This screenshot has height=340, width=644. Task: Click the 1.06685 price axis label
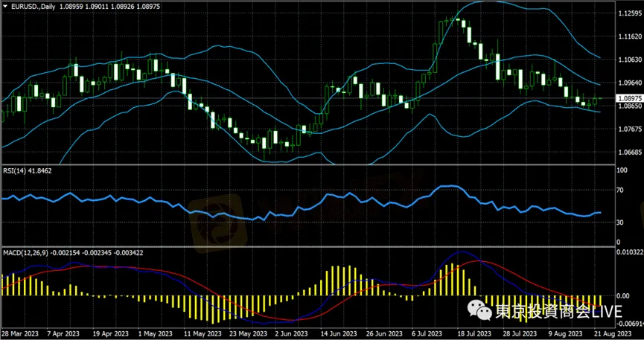(629, 153)
